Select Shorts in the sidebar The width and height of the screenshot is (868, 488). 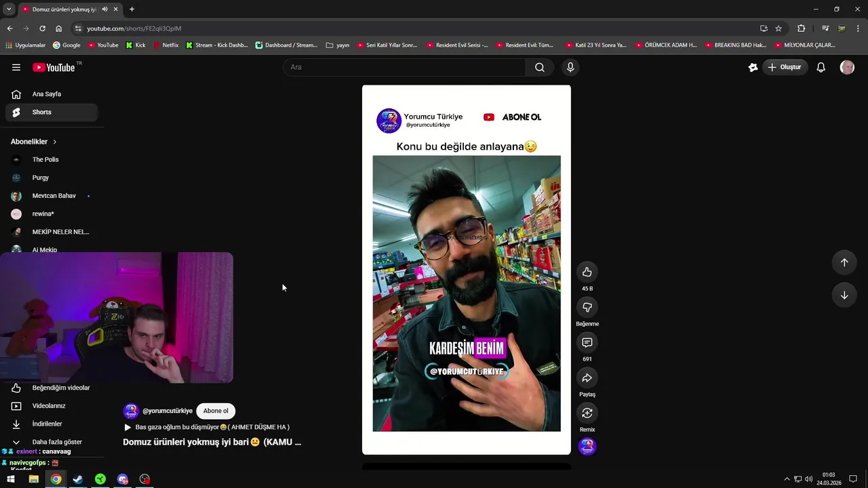click(52, 112)
